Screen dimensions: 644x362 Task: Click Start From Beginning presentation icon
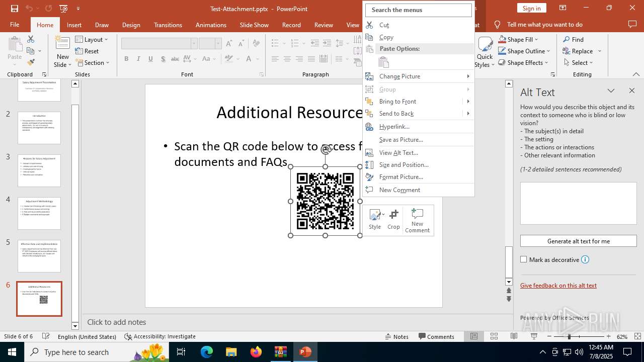(x=63, y=9)
